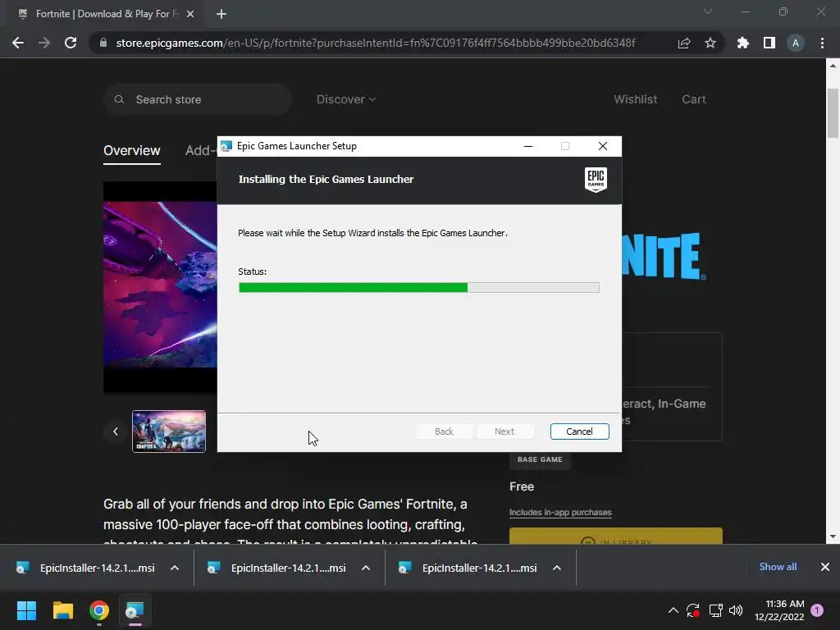Click the site lock icon in address bar
Image resolution: width=840 pixels, height=630 pixels.
coord(103,43)
